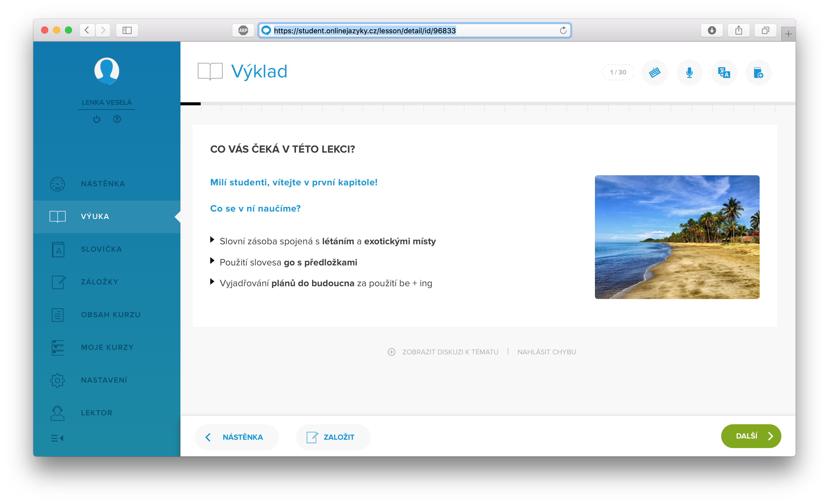Open help question mark icon
The height and width of the screenshot is (504, 829).
pyautogui.click(x=117, y=119)
